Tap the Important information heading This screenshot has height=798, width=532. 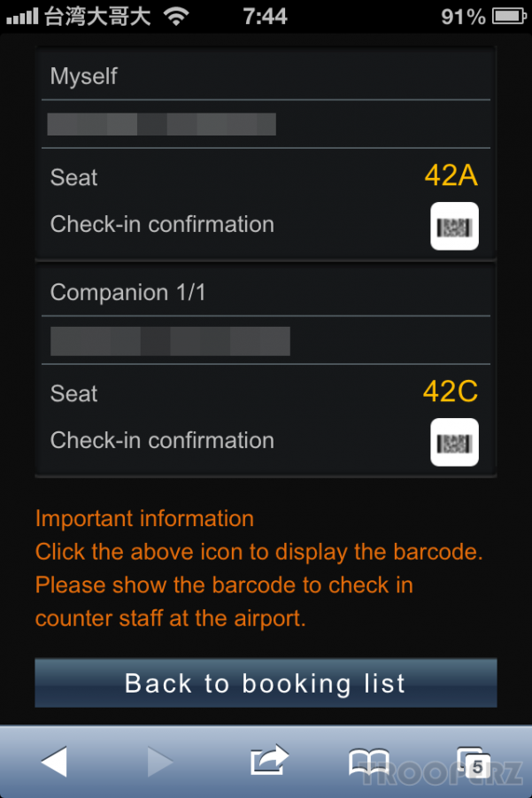point(144,519)
